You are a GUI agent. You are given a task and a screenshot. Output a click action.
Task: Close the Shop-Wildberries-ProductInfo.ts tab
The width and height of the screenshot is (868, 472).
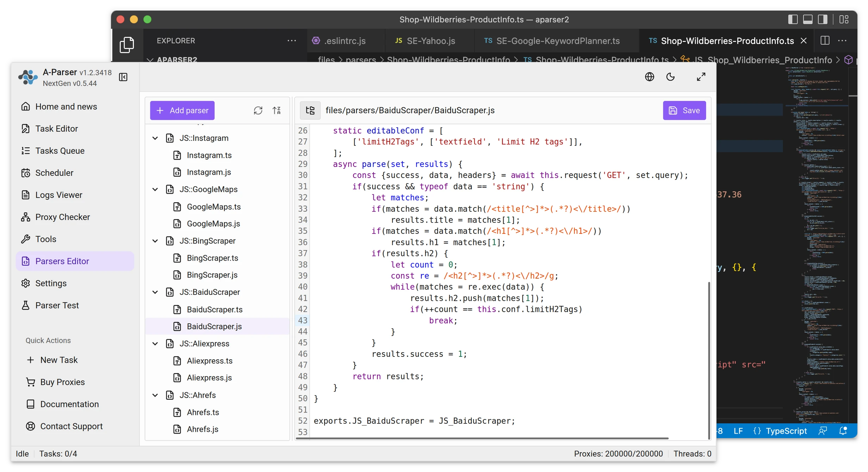coord(804,41)
